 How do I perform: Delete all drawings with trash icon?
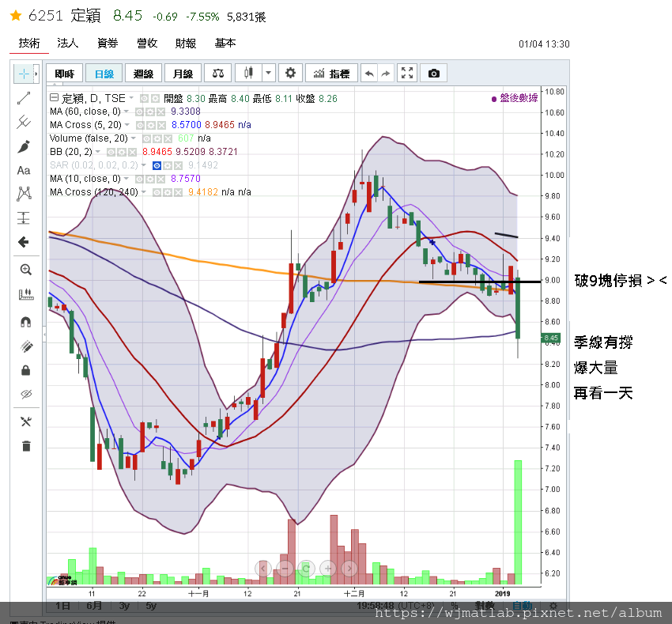tap(26, 446)
